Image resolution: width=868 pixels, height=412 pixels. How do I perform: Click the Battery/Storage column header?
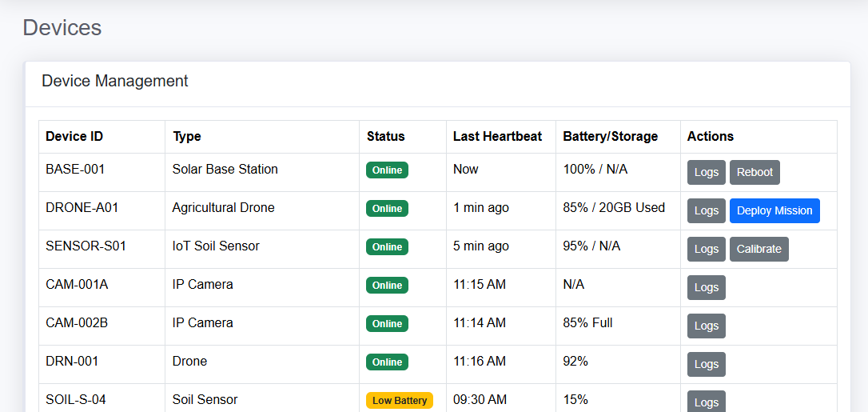click(x=611, y=136)
